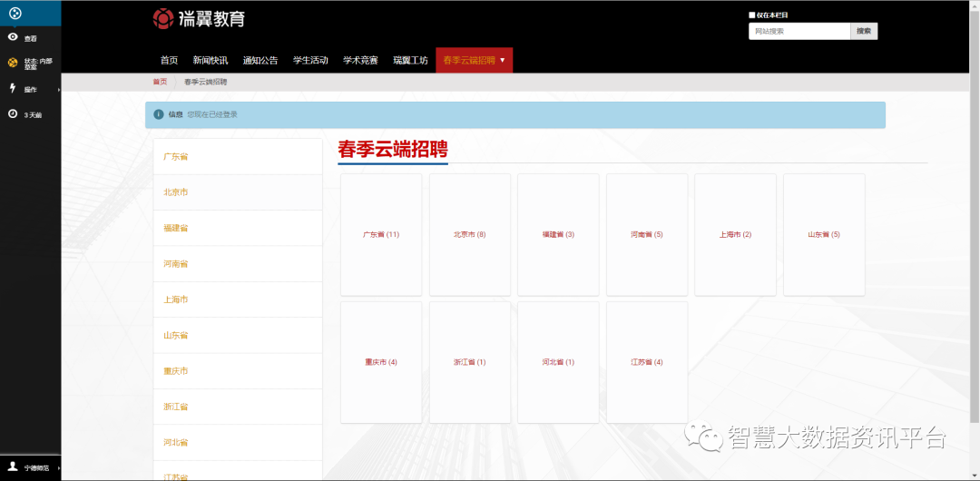Screen dimensions: 980x481
Task: Expand the 操作 actions submenu arrow
Action: pos(59,90)
